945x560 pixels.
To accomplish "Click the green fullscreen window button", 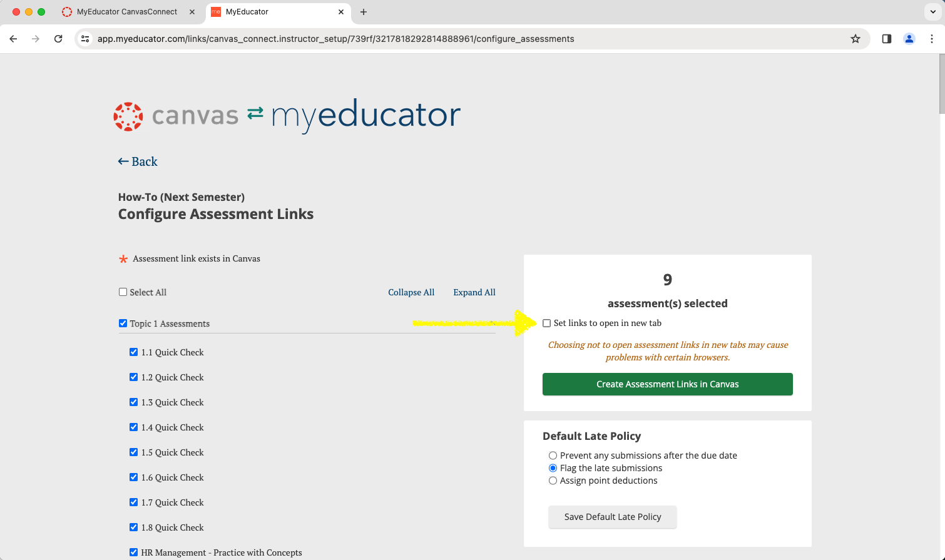I will coord(41,12).
